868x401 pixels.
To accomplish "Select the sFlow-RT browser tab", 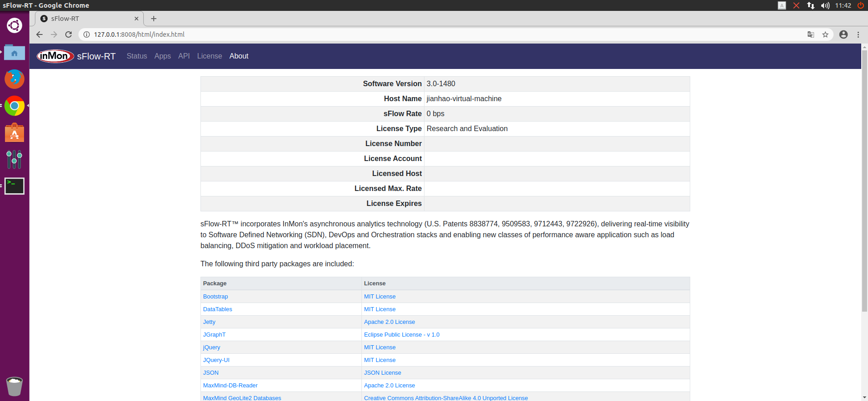I will coord(89,19).
